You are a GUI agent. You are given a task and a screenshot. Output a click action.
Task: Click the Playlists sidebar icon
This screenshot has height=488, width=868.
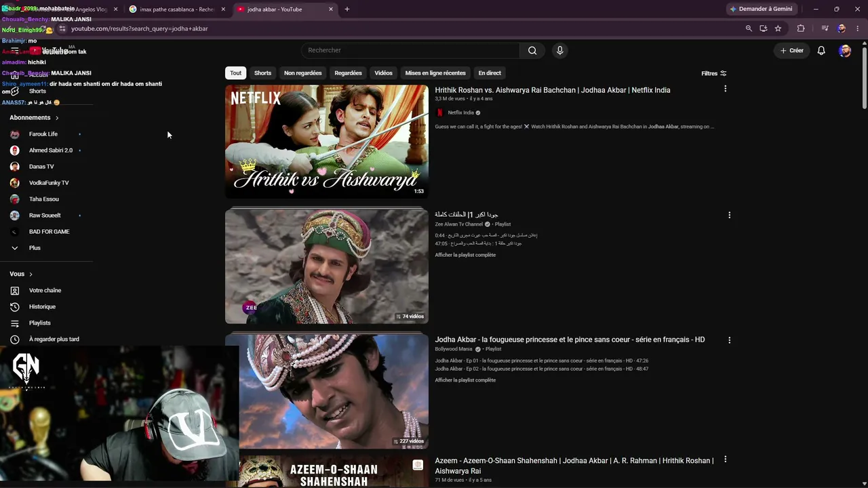tap(15, 323)
